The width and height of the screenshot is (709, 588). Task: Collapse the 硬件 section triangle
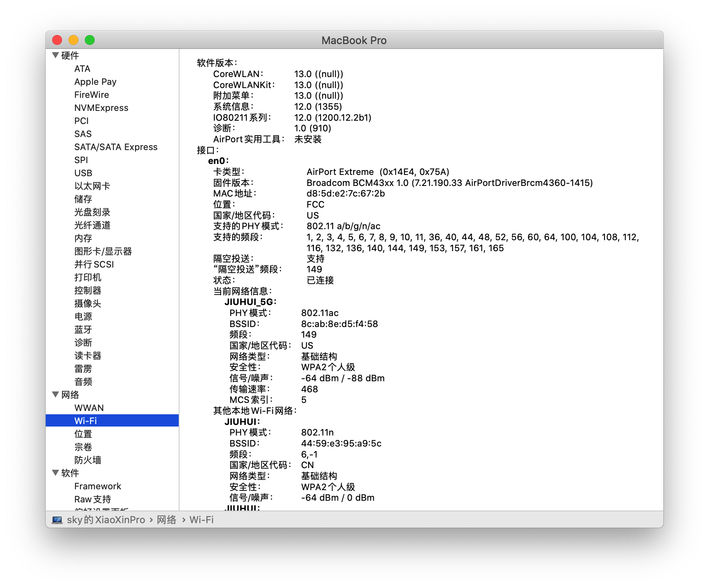55,55
